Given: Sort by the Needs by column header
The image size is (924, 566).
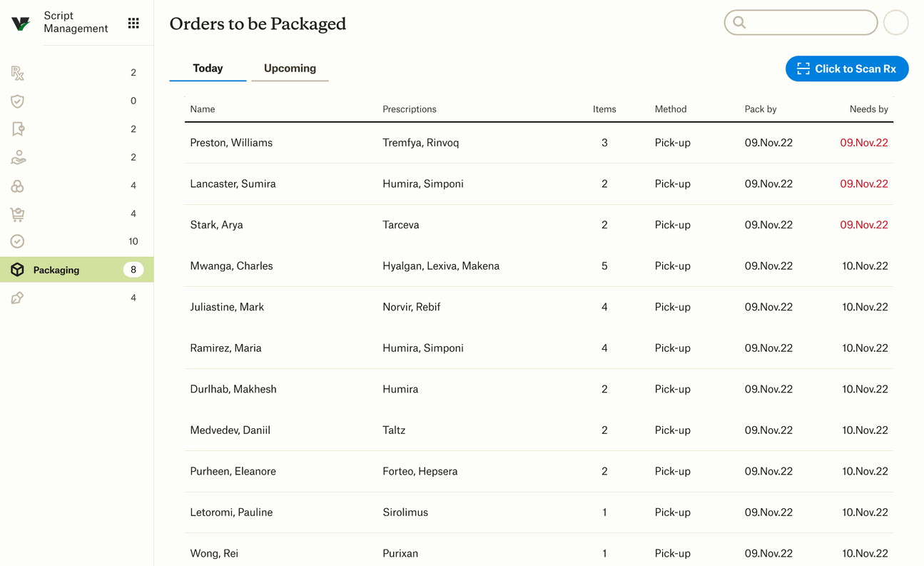Looking at the screenshot, I should [869, 109].
